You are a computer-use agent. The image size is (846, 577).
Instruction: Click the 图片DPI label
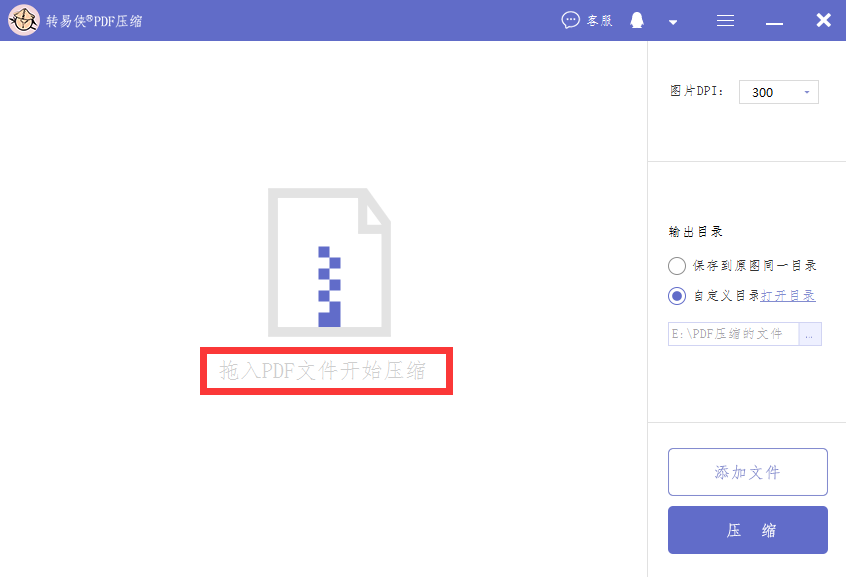pyautogui.click(x=697, y=91)
